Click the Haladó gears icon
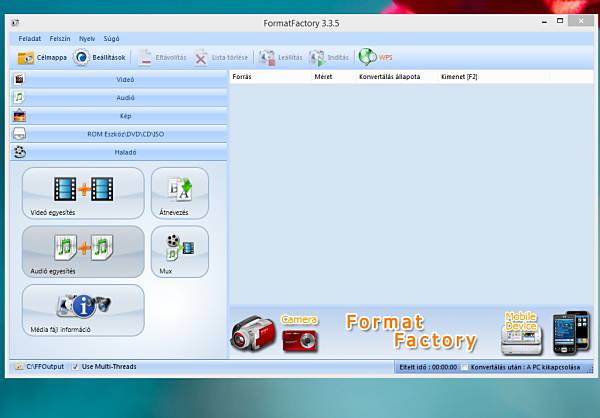The width and height of the screenshot is (600, 418). [x=20, y=152]
